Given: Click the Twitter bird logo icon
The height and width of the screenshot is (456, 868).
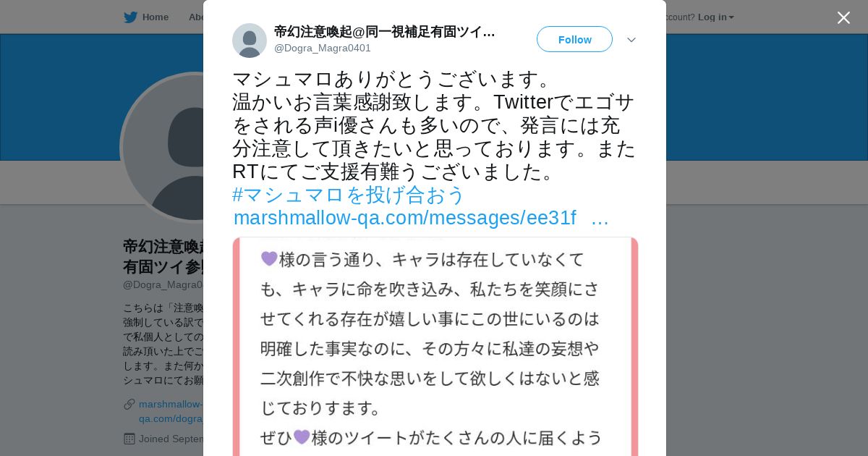Looking at the screenshot, I should pyautogui.click(x=130, y=17).
